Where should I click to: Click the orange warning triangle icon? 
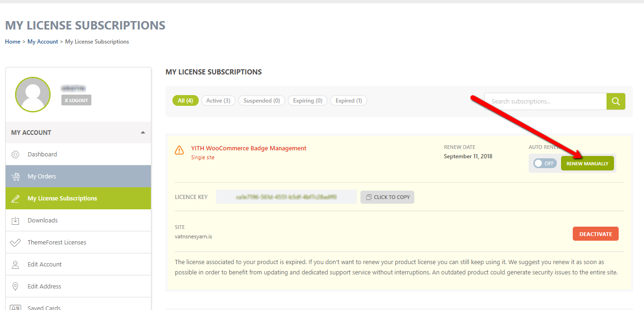[179, 150]
